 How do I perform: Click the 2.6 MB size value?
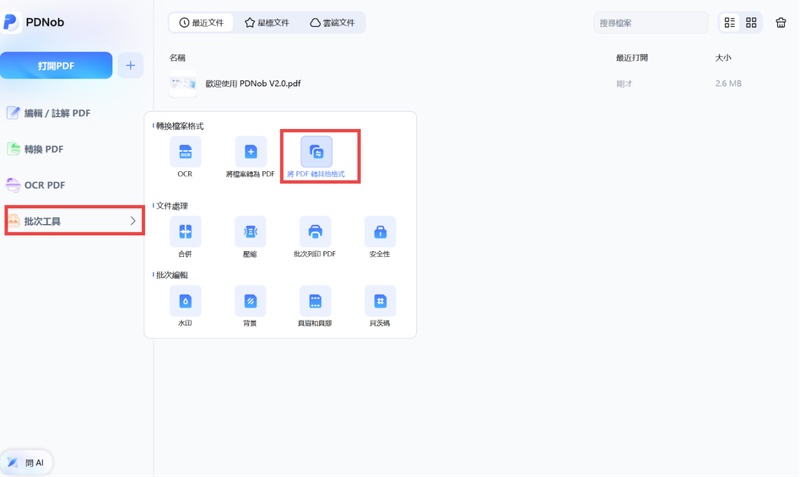[729, 83]
